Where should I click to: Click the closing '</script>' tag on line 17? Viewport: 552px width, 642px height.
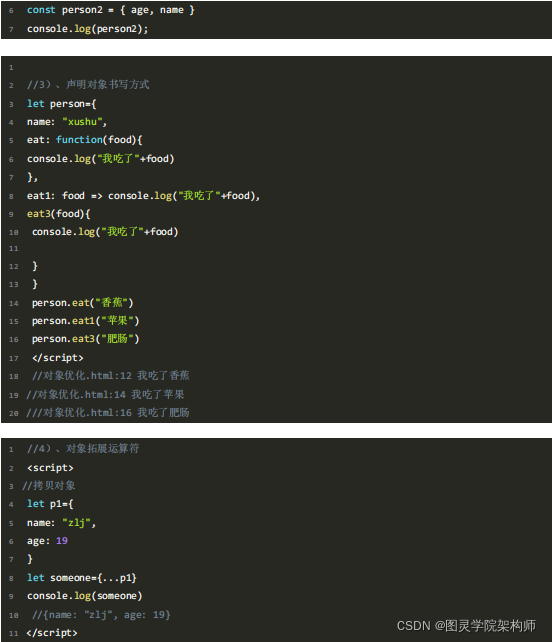click(x=58, y=358)
